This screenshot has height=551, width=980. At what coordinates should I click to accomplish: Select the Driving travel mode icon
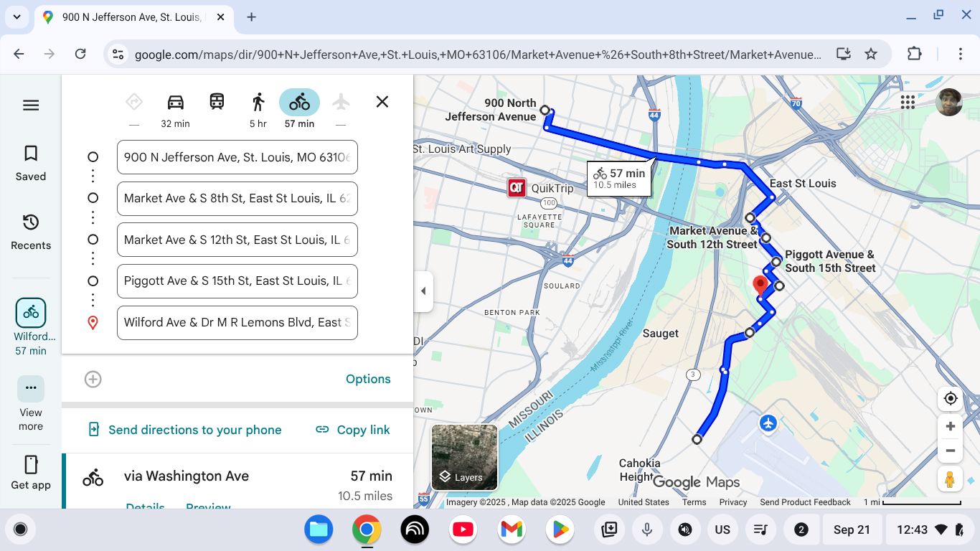(x=175, y=102)
